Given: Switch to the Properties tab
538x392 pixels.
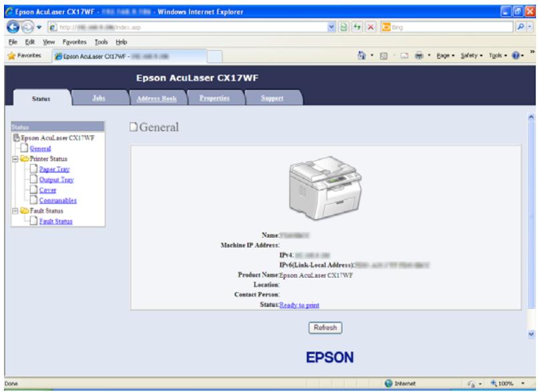Looking at the screenshot, I should click(214, 97).
